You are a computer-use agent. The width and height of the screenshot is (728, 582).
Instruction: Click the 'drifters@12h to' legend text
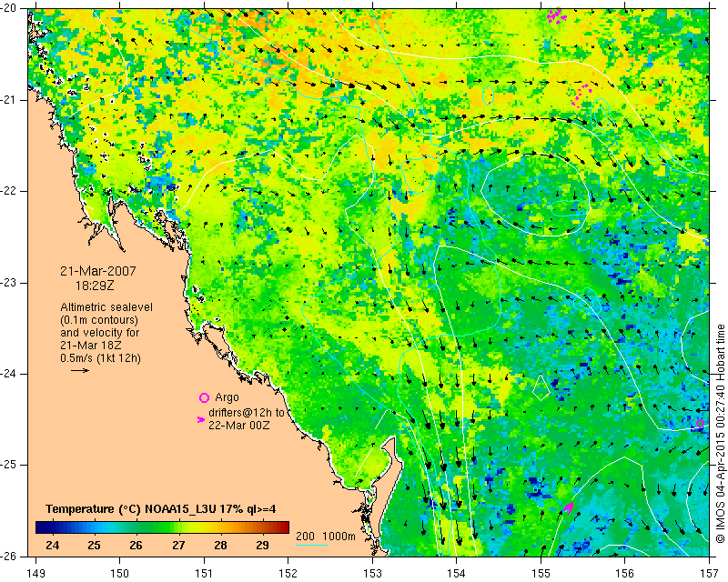coord(246,413)
